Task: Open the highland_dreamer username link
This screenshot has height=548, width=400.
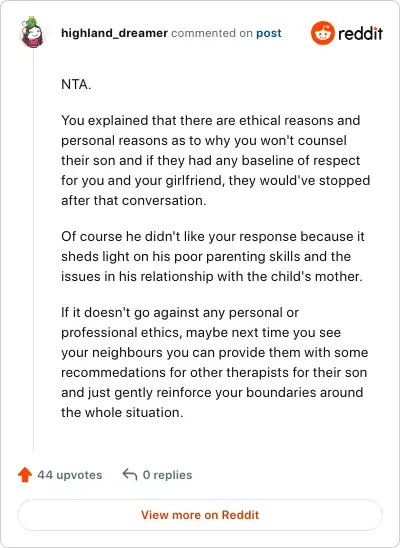Action: pos(114,33)
